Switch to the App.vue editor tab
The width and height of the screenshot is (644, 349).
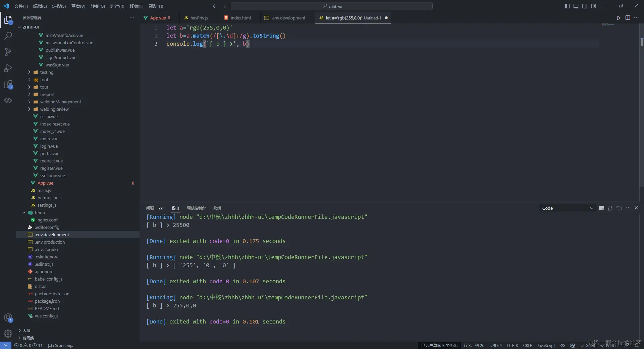[x=160, y=18]
